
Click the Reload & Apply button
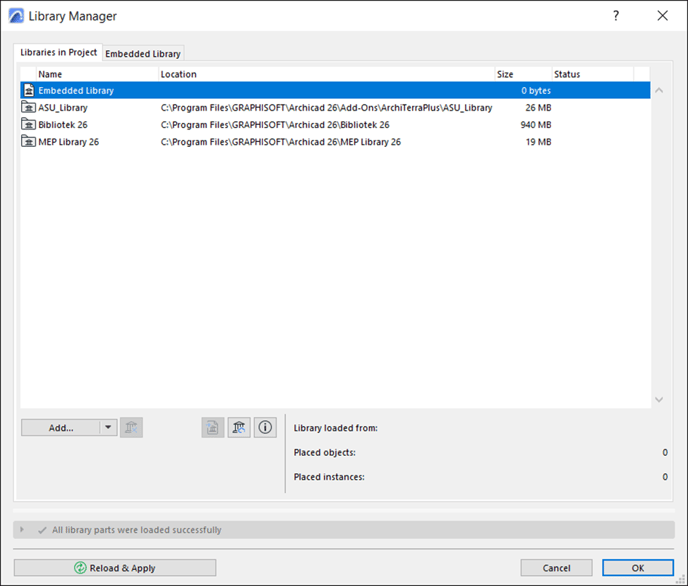click(x=115, y=568)
